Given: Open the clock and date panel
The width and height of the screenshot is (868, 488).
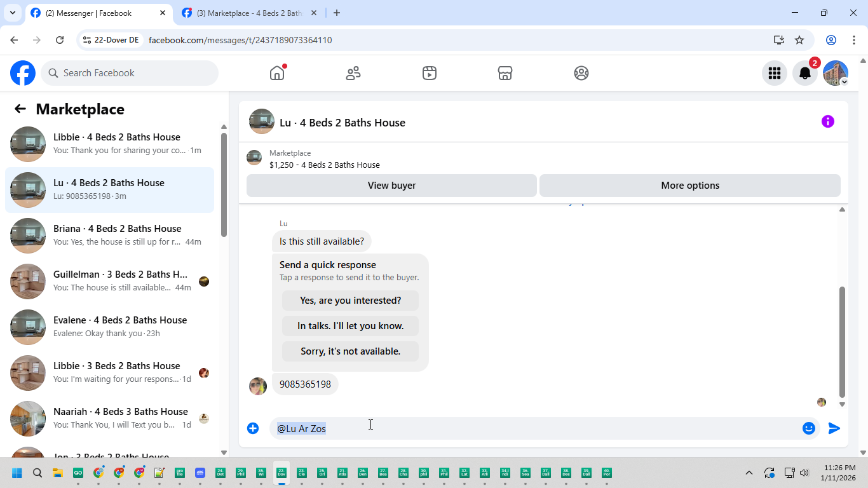Looking at the screenshot, I should (x=837, y=473).
